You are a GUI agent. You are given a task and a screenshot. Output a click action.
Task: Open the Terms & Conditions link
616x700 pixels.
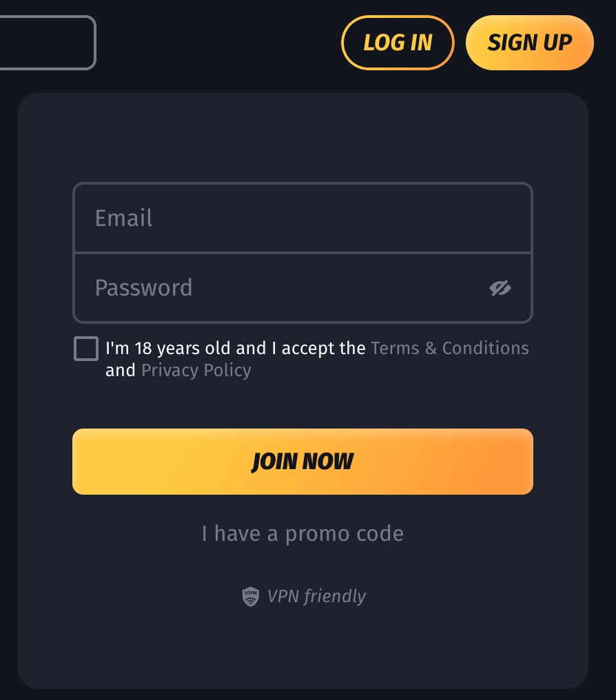point(450,348)
